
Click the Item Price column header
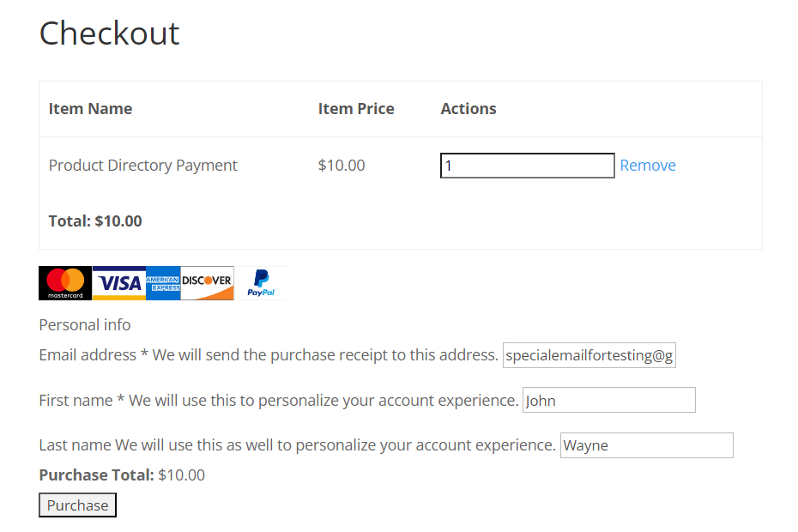coord(356,109)
